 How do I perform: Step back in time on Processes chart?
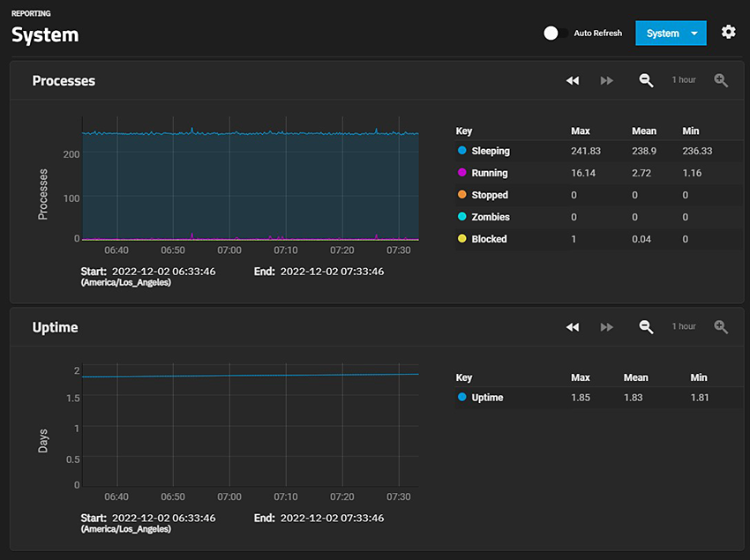click(x=573, y=80)
